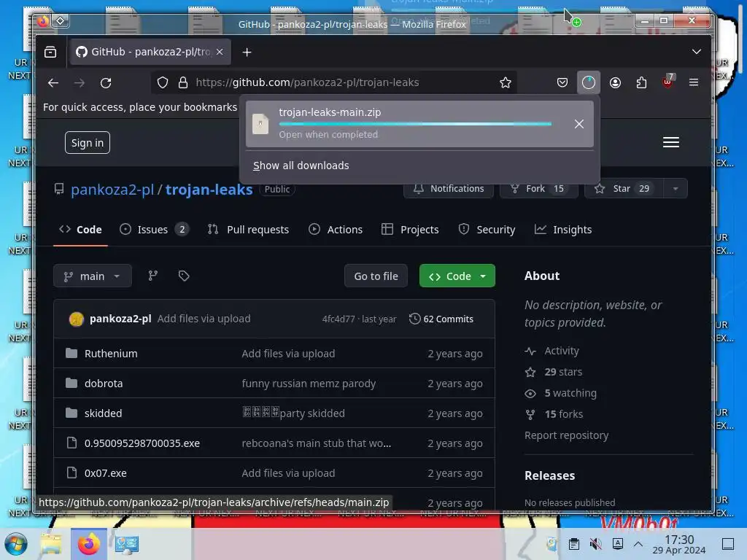
Task: Close the GitHub tab
Action: click(x=220, y=52)
